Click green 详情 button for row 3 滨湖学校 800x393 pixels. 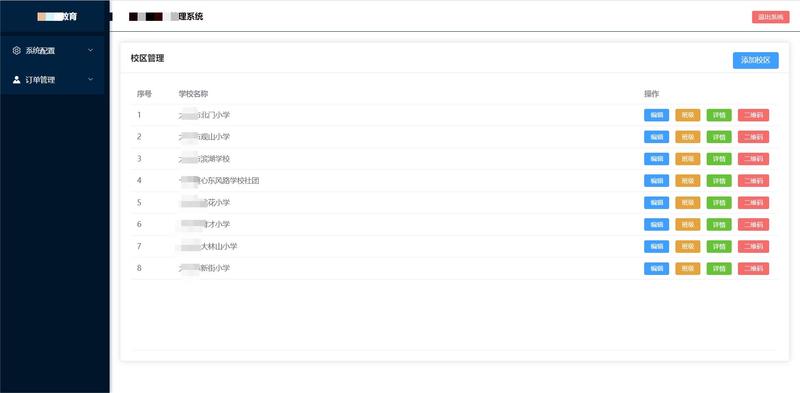pos(719,159)
